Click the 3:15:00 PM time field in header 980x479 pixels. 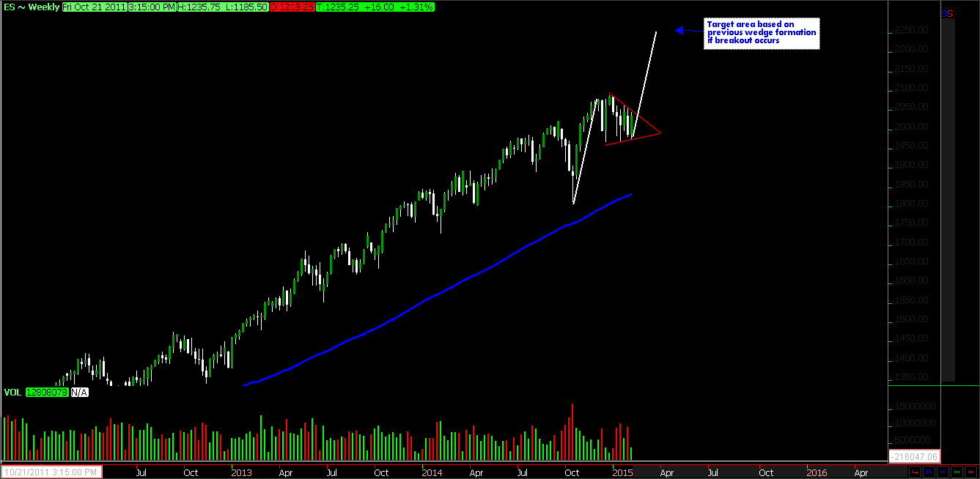pyautogui.click(x=151, y=7)
